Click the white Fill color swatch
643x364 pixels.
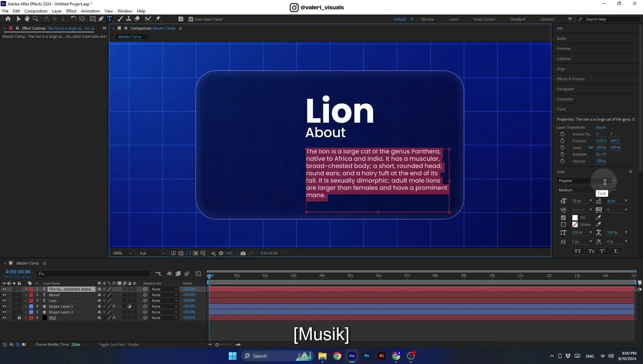coord(575,217)
